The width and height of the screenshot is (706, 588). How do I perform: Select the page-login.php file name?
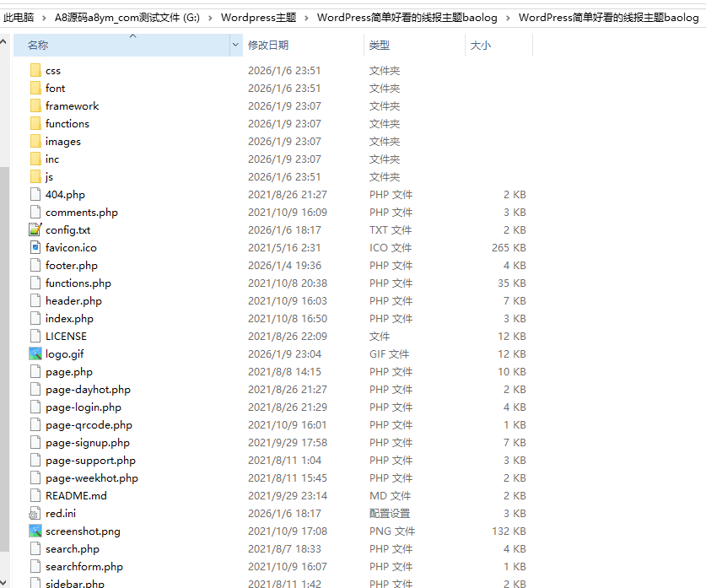(x=84, y=407)
